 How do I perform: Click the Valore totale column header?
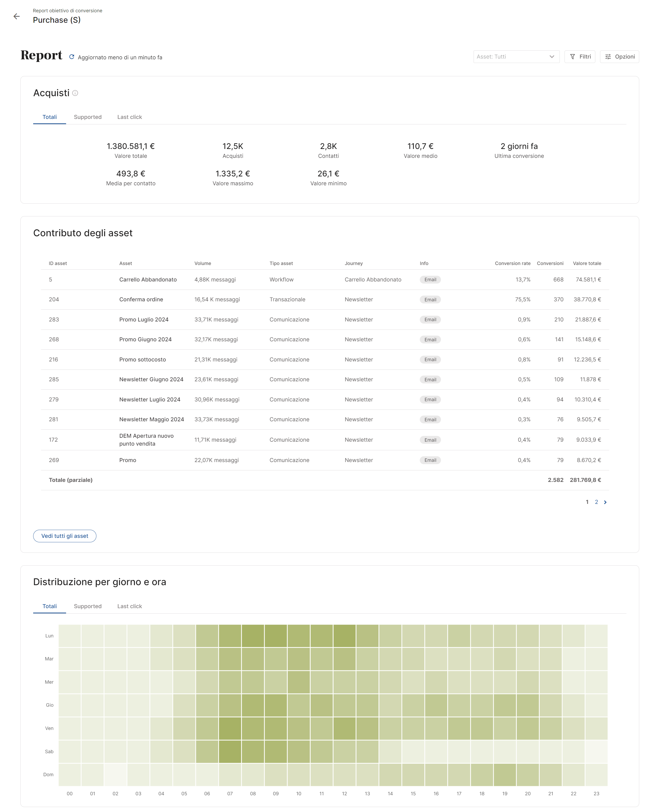[x=587, y=264]
